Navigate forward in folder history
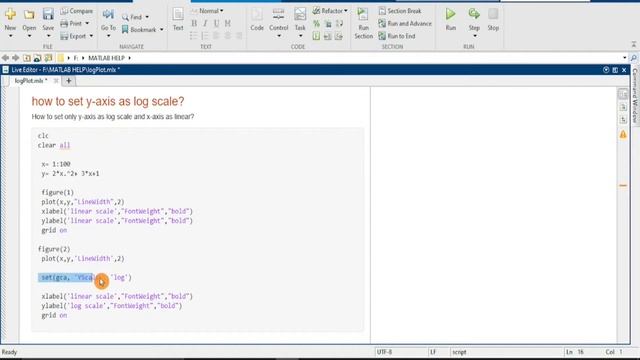This screenshot has height=360, width=640. 16,58
